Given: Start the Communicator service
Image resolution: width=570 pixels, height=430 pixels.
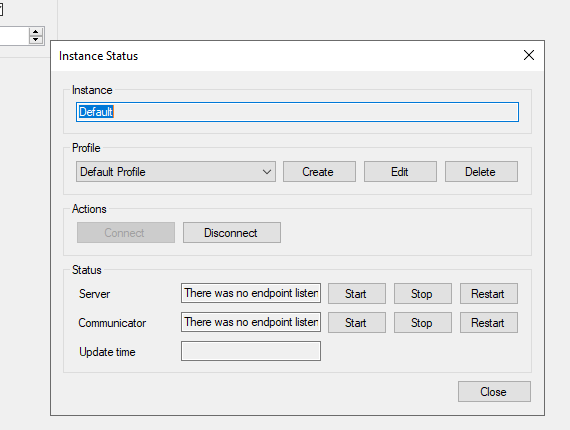Looking at the screenshot, I should [x=357, y=323].
